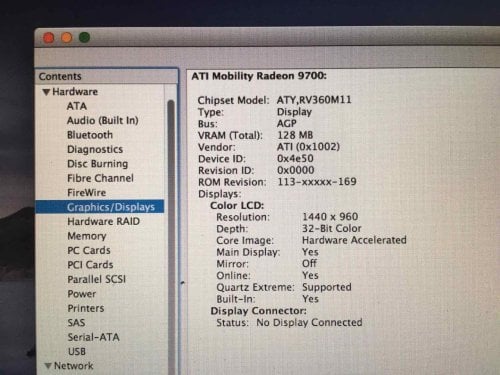Select Parallel SCSI entry
This screenshot has width=500, height=375.
click(x=96, y=279)
